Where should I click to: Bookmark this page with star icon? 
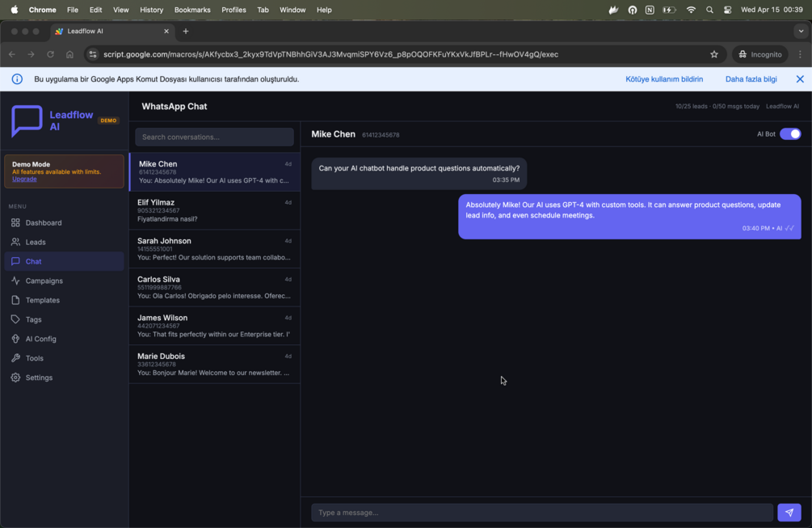[x=714, y=54]
